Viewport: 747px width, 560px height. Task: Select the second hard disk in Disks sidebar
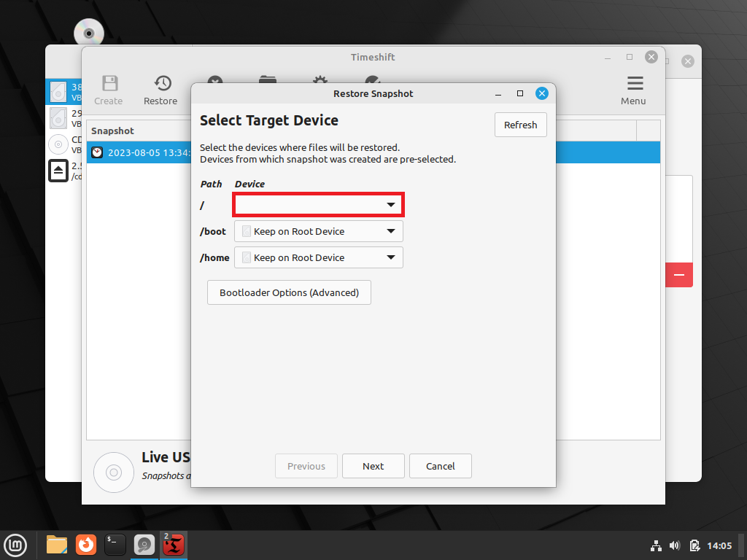click(x=64, y=118)
